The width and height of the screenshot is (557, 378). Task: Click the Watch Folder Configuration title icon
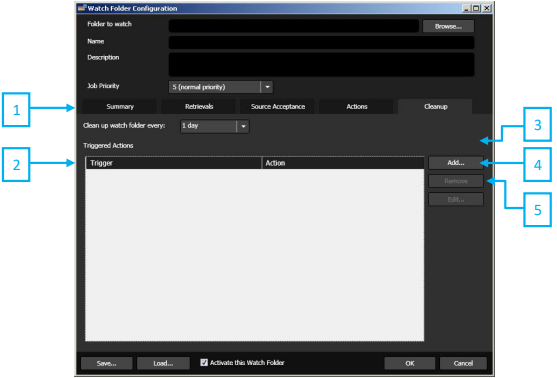[x=82, y=8]
